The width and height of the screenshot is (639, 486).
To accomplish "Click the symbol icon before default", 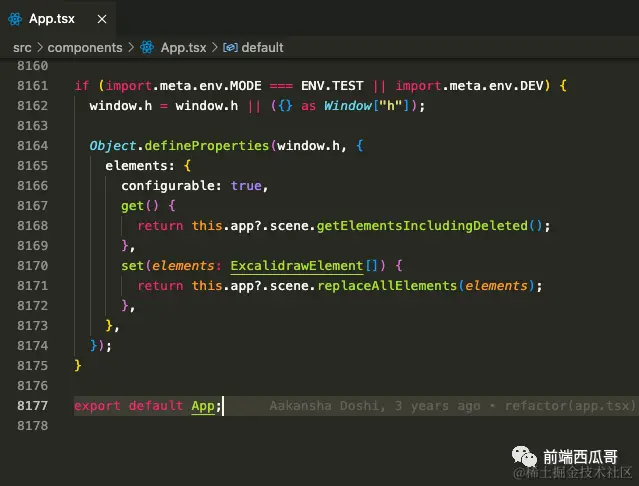I will (x=230, y=48).
